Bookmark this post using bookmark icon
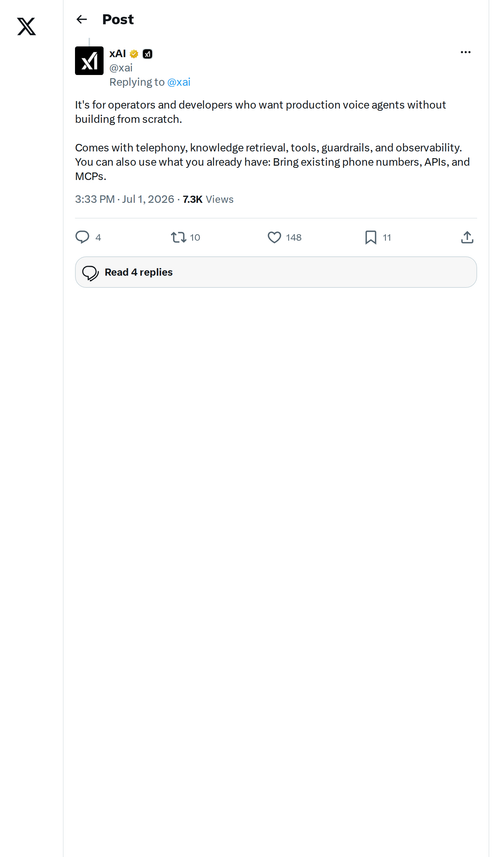 pos(370,237)
